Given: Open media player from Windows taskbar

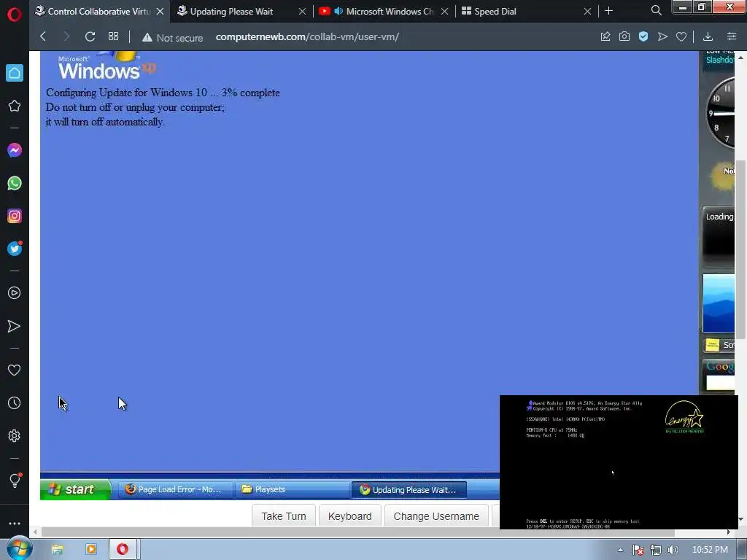Looking at the screenshot, I should [x=91, y=550].
